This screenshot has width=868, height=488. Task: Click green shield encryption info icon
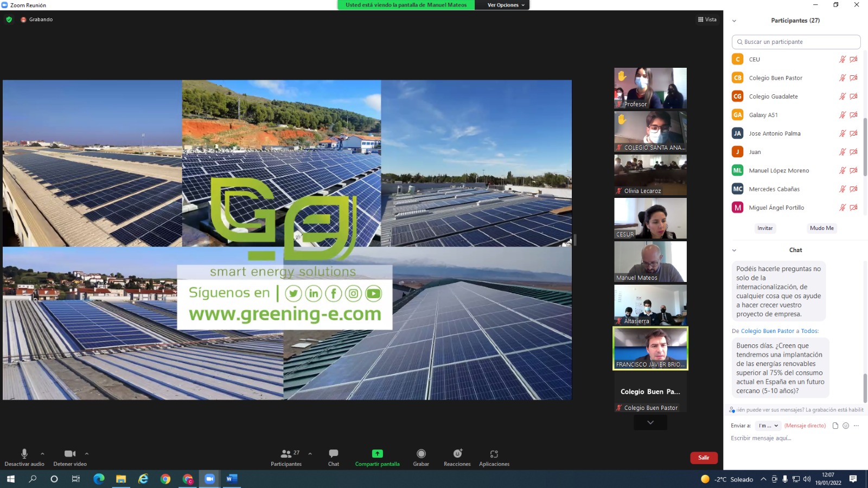click(9, 20)
